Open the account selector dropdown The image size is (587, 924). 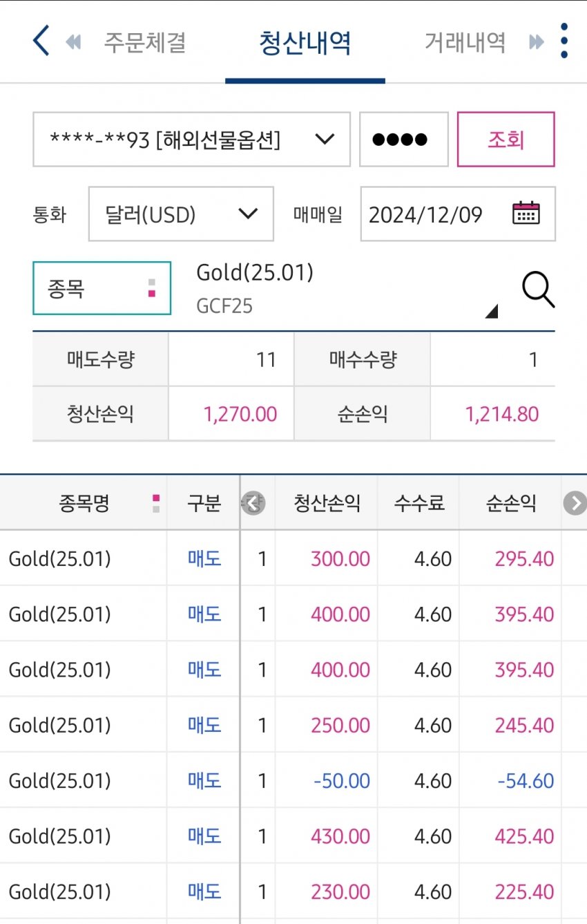[x=191, y=140]
